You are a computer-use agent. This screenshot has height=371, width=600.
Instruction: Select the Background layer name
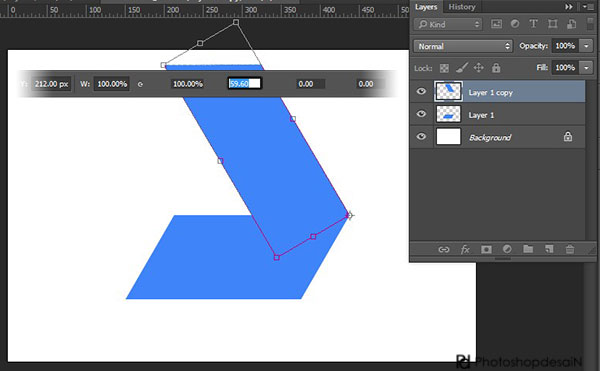pyautogui.click(x=490, y=138)
